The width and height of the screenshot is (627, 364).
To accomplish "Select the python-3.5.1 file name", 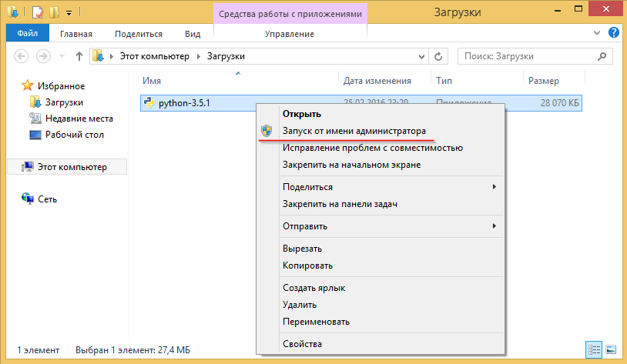I will (184, 103).
